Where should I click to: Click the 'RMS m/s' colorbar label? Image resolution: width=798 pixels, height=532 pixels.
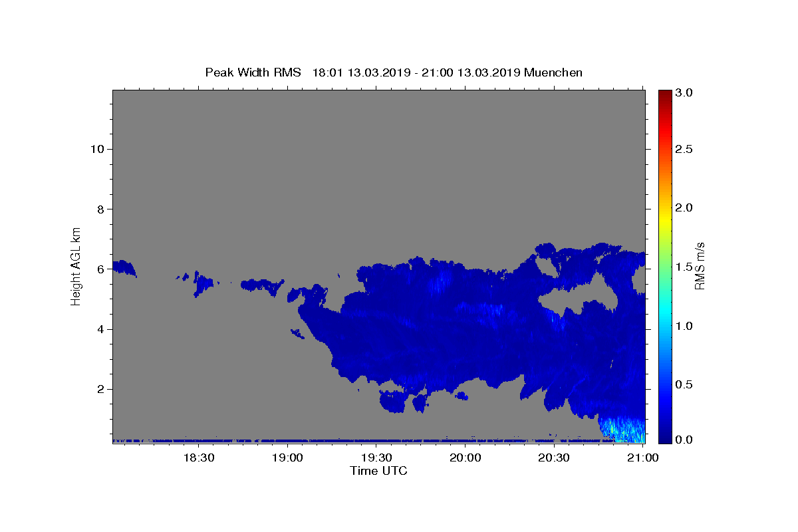coord(700,266)
